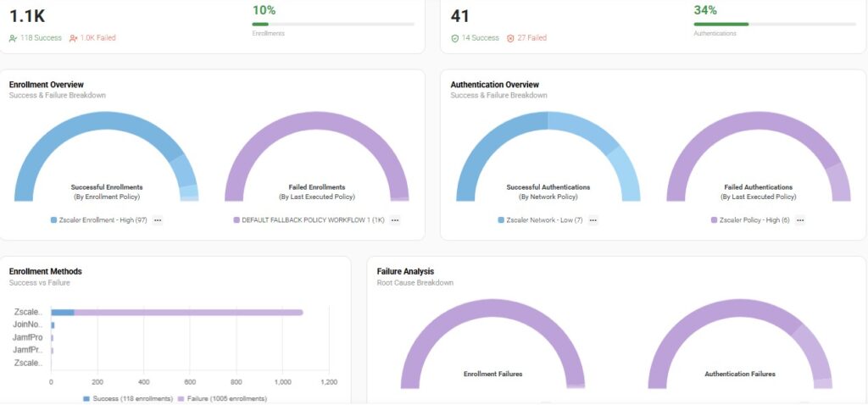Open the ellipsis beside Zscaler Policy legend
The width and height of the screenshot is (868, 405).
pos(800,219)
